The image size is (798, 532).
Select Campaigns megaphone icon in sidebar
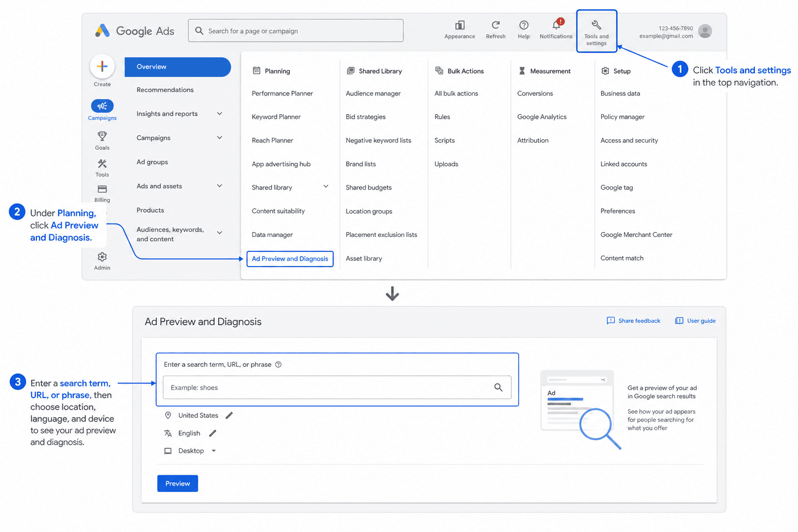click(102, 106)
